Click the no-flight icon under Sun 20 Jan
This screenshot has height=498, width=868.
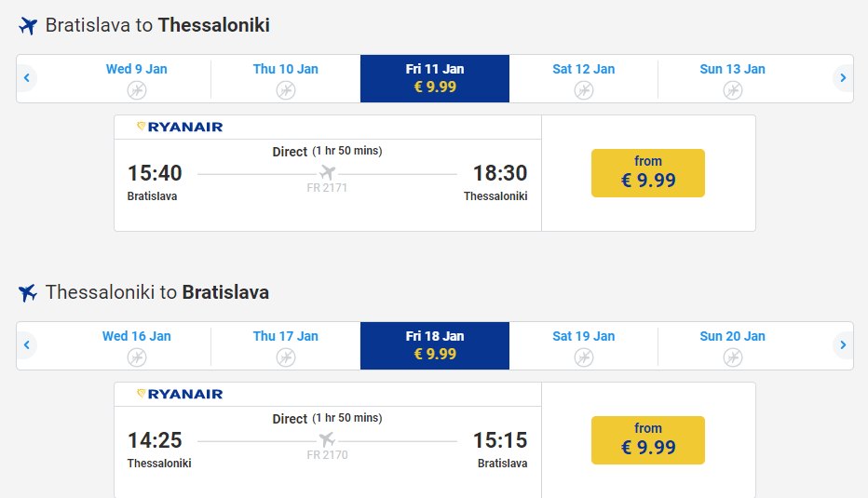click(733, 357)
